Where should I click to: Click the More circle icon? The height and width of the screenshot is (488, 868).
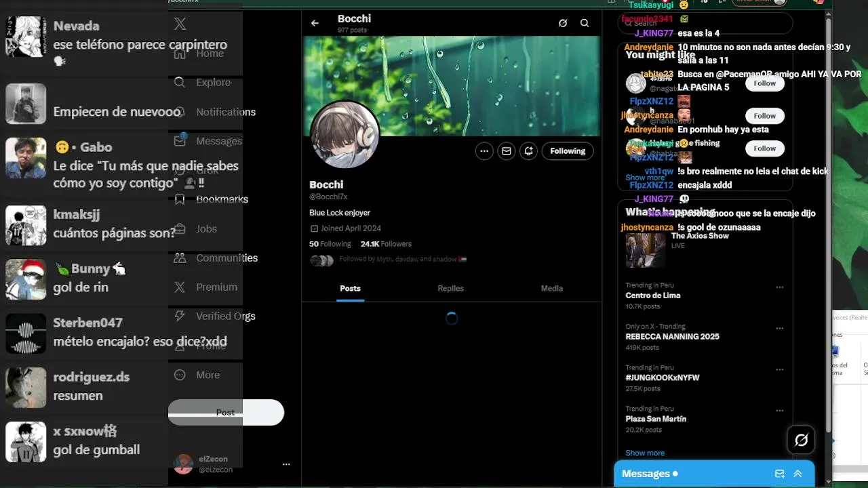tap(180, 375)
